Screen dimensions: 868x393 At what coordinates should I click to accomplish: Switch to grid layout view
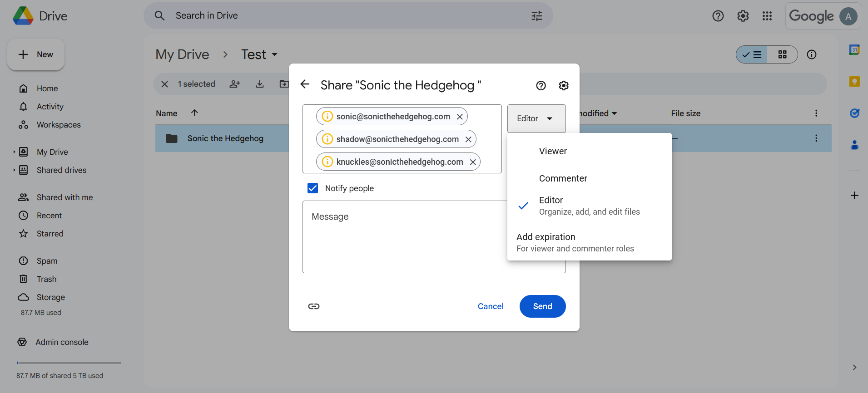pos(782,54)
